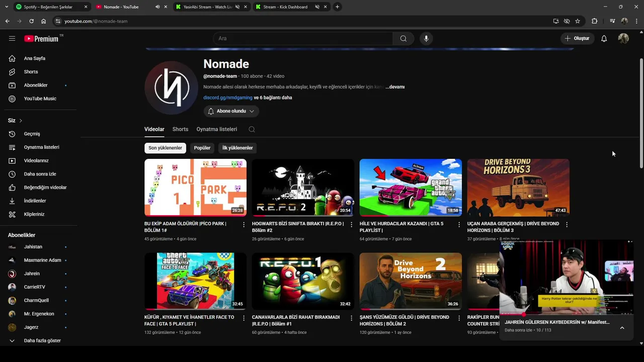Open Oynatma listeleri in sidebar
The height and width of the screenshot is (362, 644).
(40, 147)
